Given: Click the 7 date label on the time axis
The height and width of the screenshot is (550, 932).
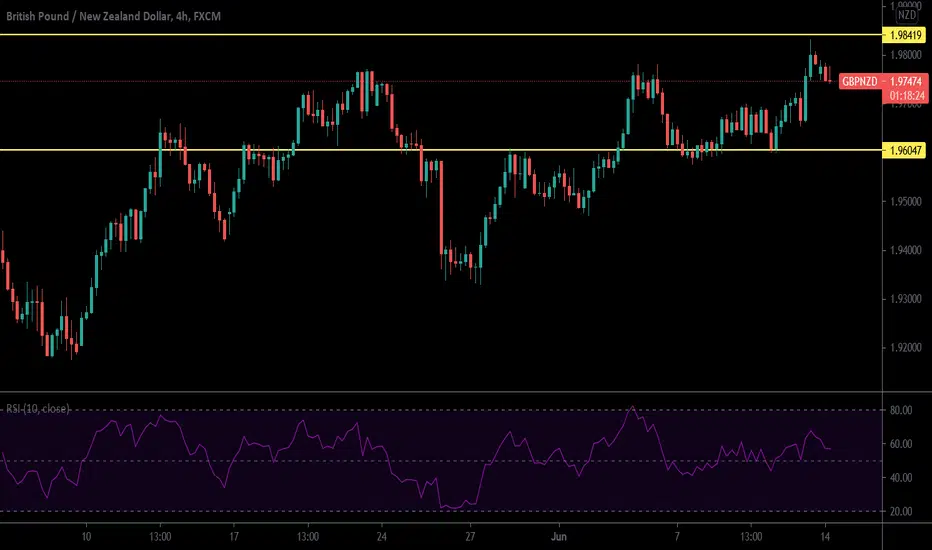Looking at the screenshot, I should (x=677, y=537).
